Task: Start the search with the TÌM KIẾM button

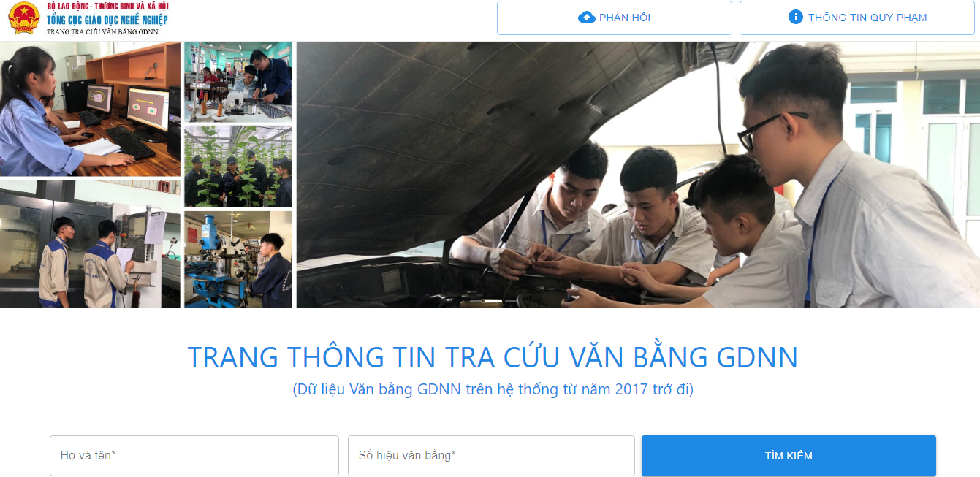Action: click(789, 456)
